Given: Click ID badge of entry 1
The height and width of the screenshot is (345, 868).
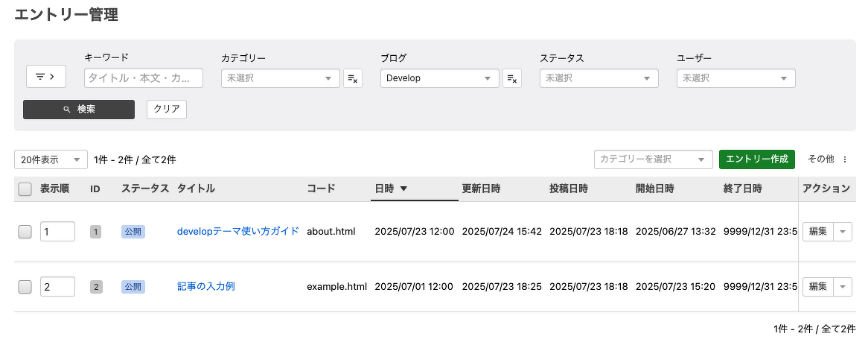Looking at the screenshot, I should (95, 232).
